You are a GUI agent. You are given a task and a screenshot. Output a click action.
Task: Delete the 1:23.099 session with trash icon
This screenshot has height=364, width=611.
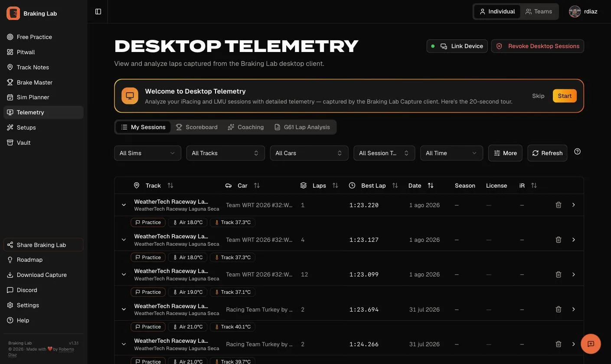559,274
